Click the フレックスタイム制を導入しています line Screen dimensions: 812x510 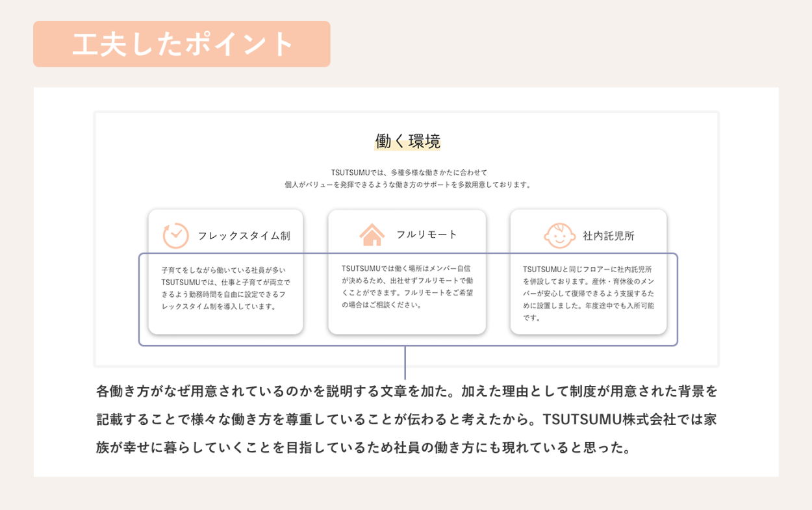pyautogui.click(x=218, y=307)
